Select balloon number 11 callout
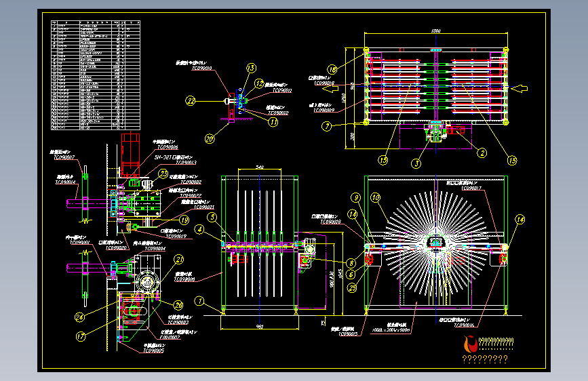The image size is (588, 381). (273, 122)
